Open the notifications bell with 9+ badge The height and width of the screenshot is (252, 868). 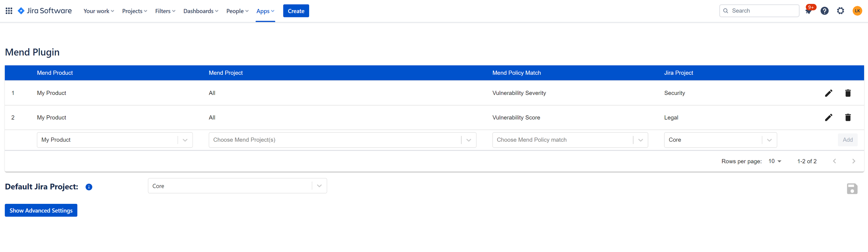(x=809, y=11)
